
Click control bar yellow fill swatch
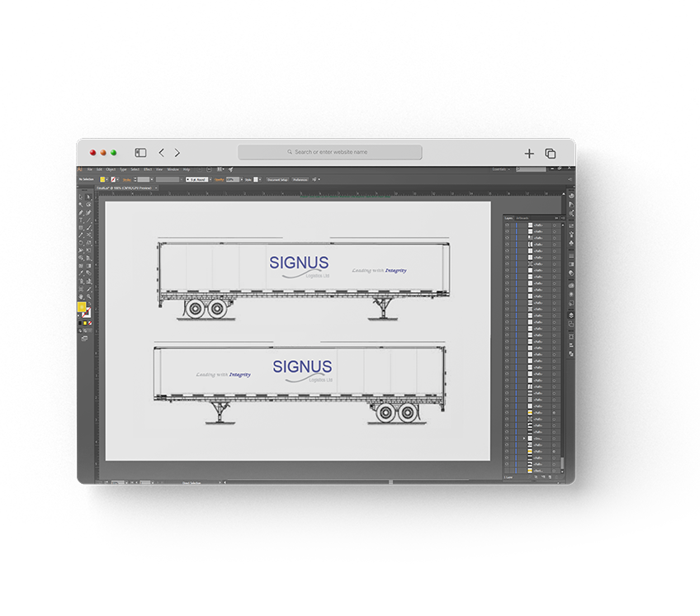102,179
